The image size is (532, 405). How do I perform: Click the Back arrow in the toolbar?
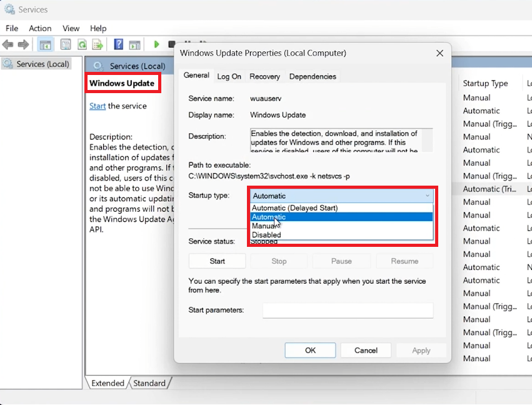tap(8, 44)
